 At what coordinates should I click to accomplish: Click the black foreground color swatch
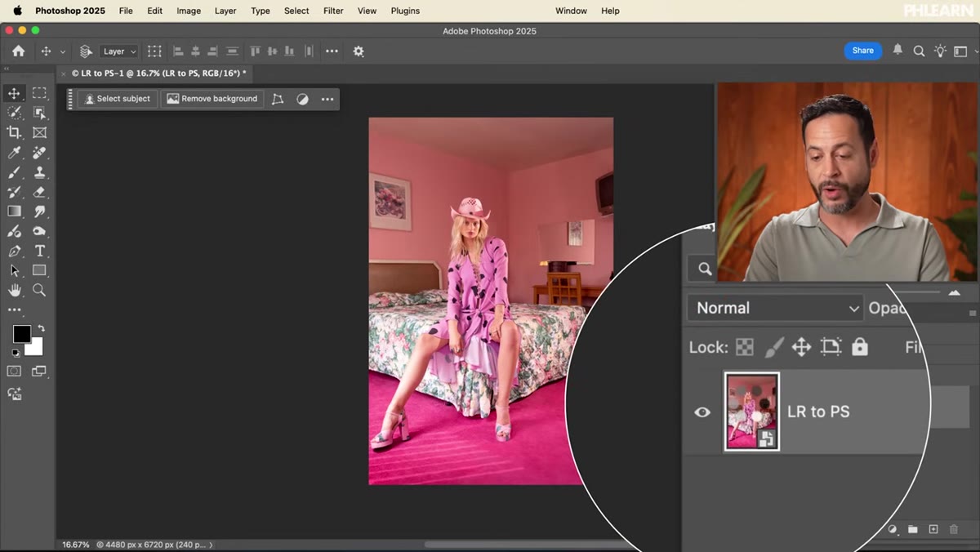click(22, 334)
